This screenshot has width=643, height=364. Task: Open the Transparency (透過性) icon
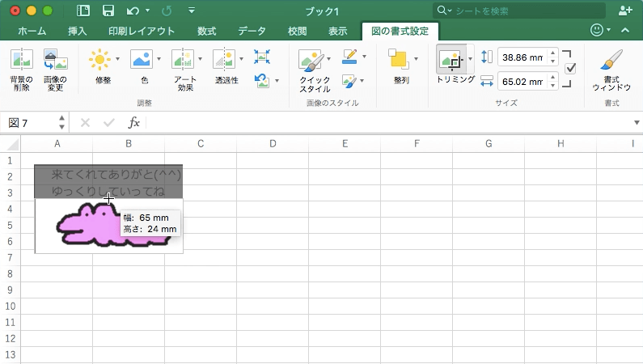click(224, 59)
